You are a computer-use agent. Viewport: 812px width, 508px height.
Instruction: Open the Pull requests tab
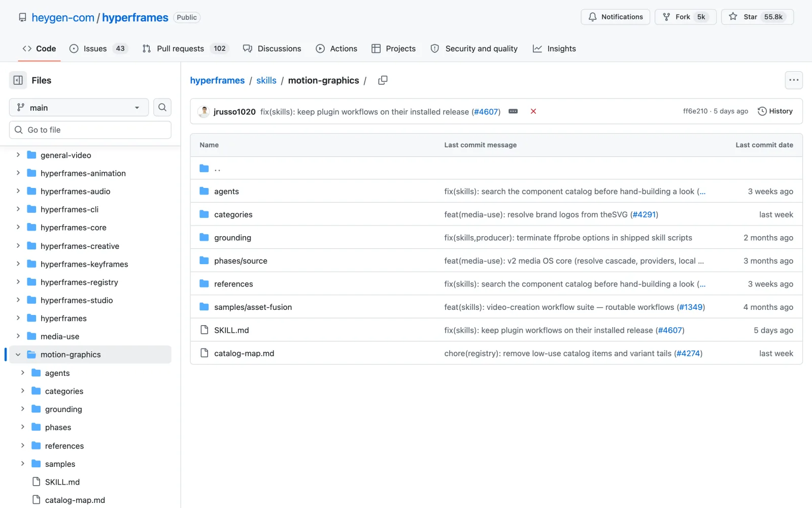[186, 49]
